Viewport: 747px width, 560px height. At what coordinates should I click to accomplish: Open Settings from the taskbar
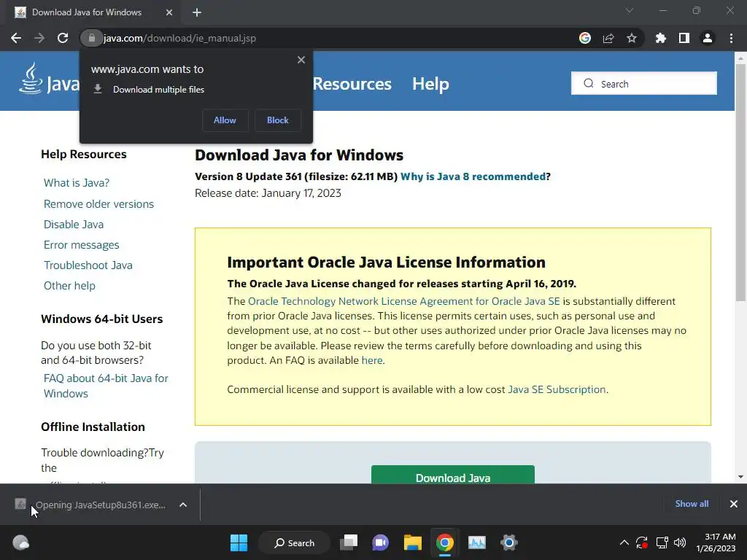508,542
